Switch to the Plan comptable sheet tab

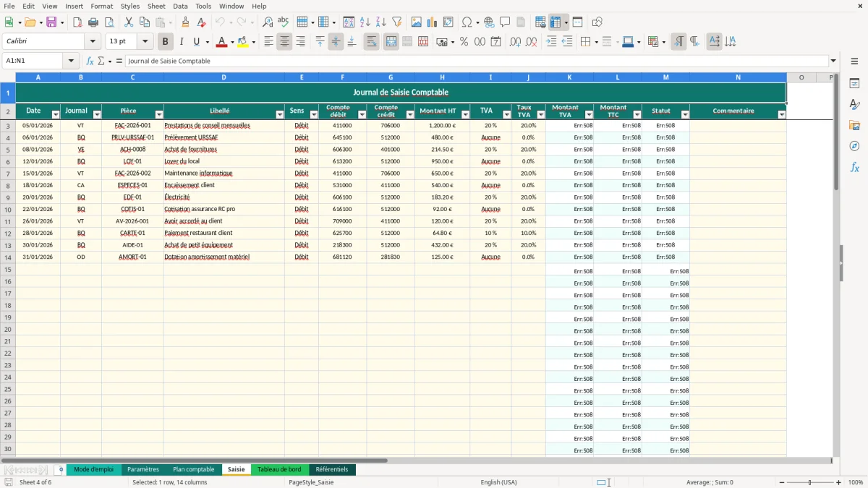click(x=193, y=469)
